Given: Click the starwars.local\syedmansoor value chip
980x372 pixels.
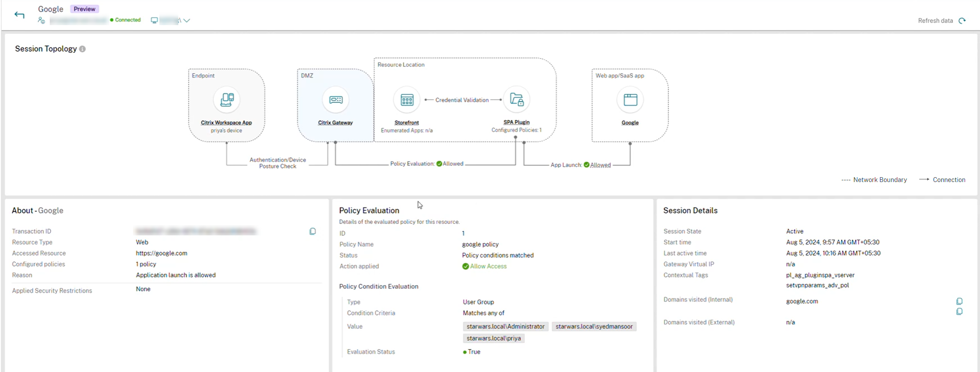Looking at the screenshot, I should click(x=594, y=327).
